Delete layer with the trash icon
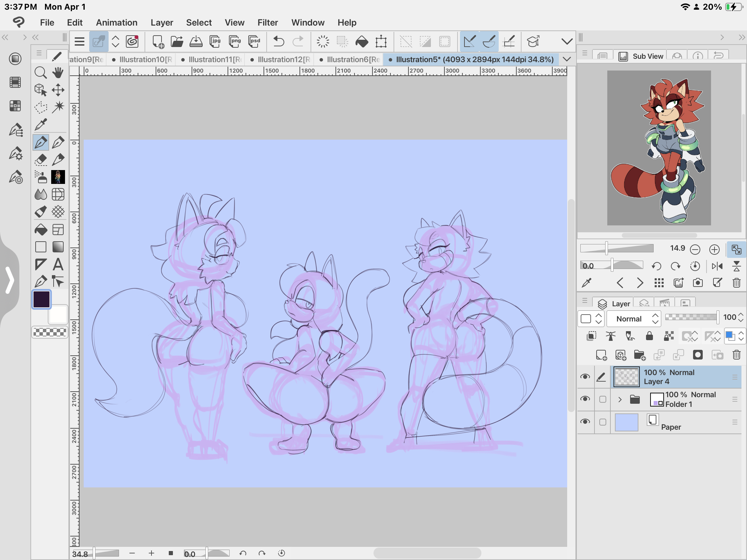 tap(736, 355)
